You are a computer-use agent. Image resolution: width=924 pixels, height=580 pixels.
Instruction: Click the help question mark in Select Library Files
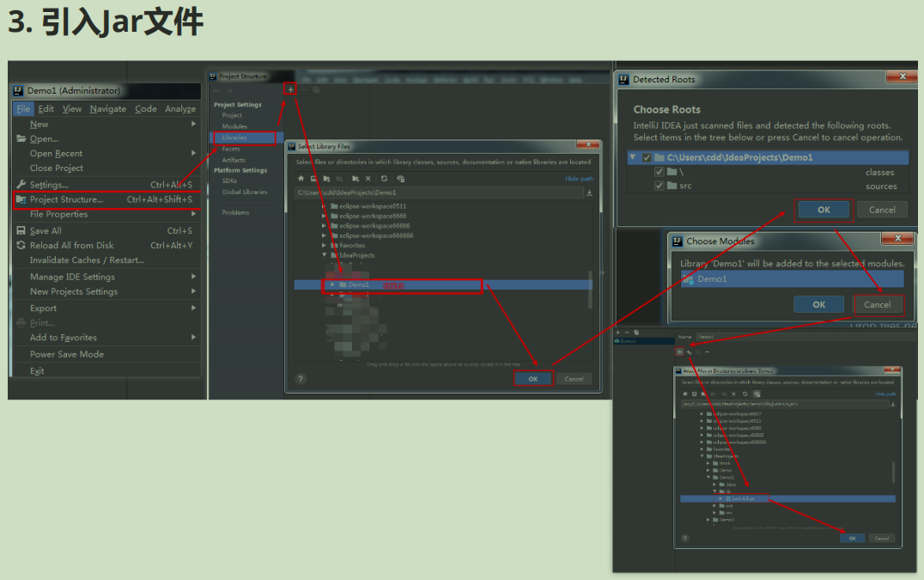pyautogui.click(x=301, y=379)
